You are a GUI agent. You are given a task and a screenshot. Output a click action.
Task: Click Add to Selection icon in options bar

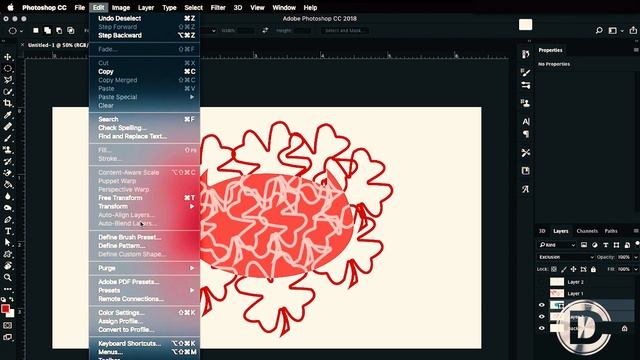click(x=47, y=31)
